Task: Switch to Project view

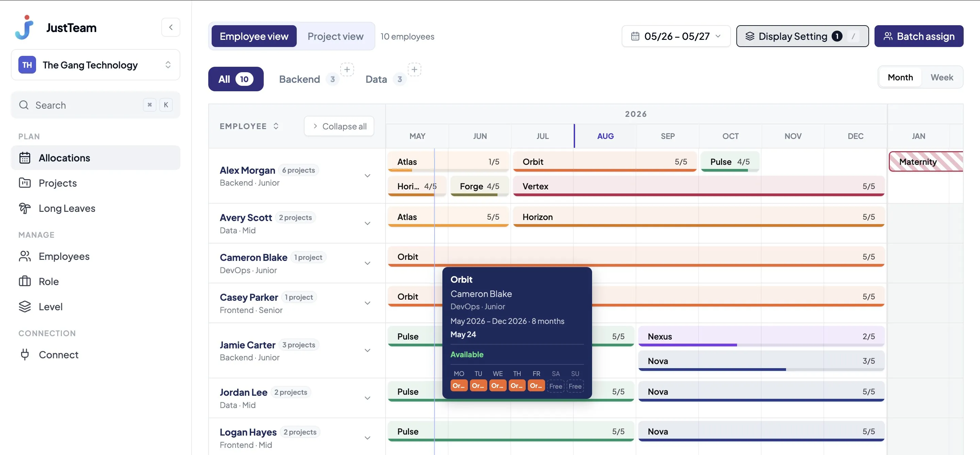Action: (335, 36)
